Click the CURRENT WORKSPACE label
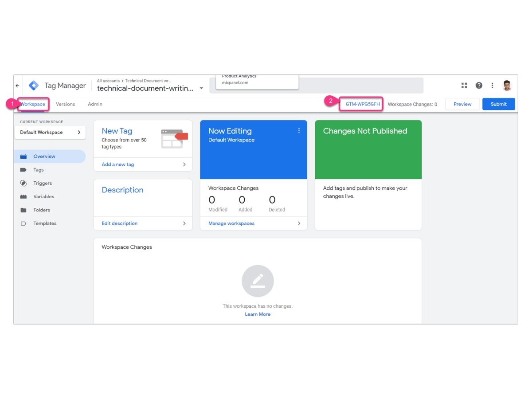Image resolution: width=532 pixels, height=399 pixels. 42,122
